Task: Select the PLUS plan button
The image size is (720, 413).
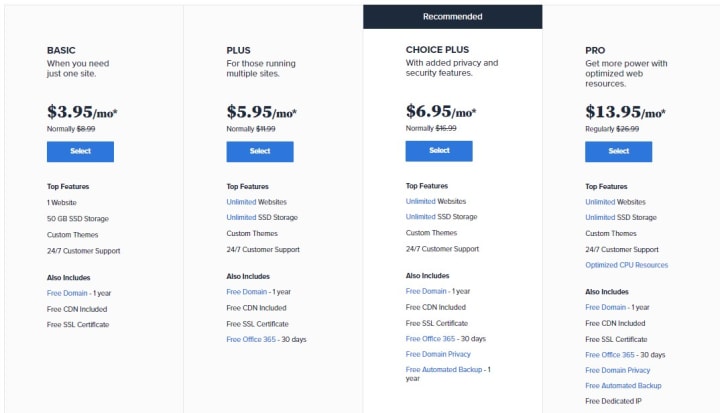Action: click(x=260, y=152)
